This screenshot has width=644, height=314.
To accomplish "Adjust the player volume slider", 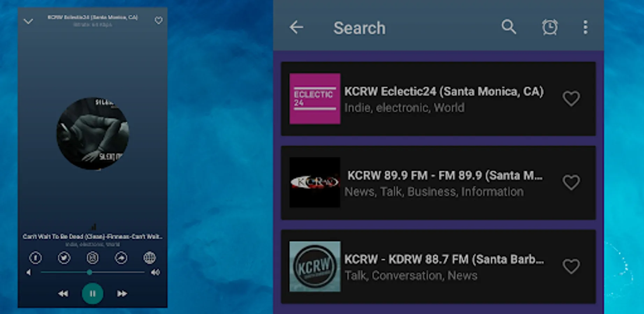I will pyautogui.click(x=93, y=272).
